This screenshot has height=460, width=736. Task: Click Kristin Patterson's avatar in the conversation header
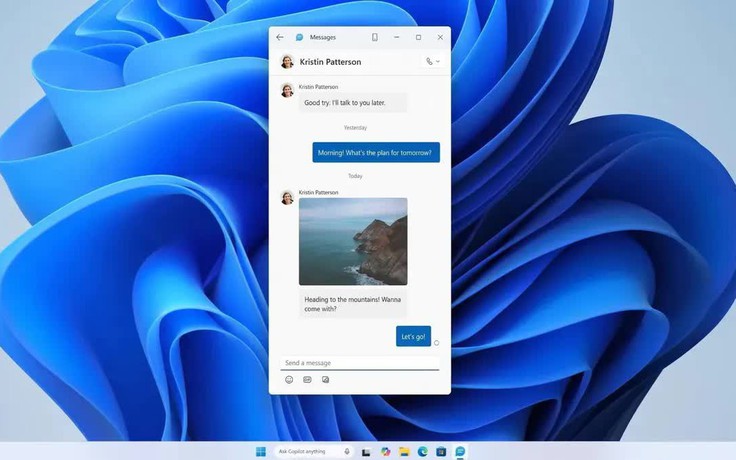tap(287, 61)
